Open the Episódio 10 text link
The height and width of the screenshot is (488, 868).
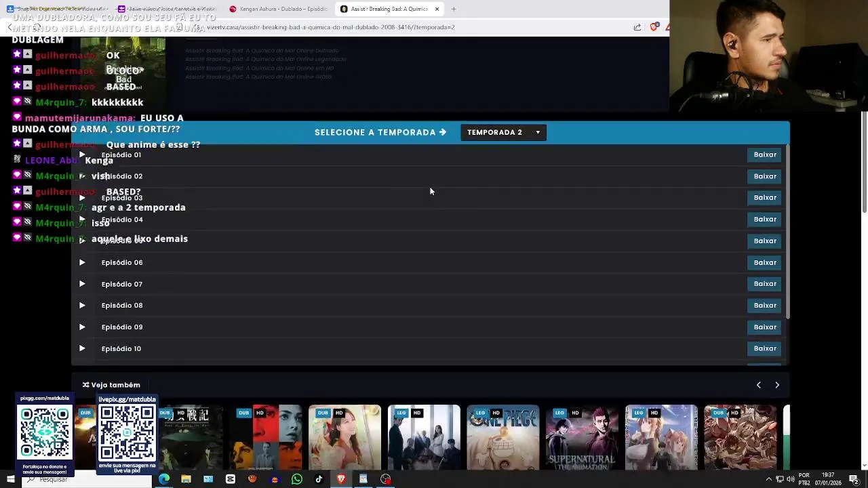point(122,348)
